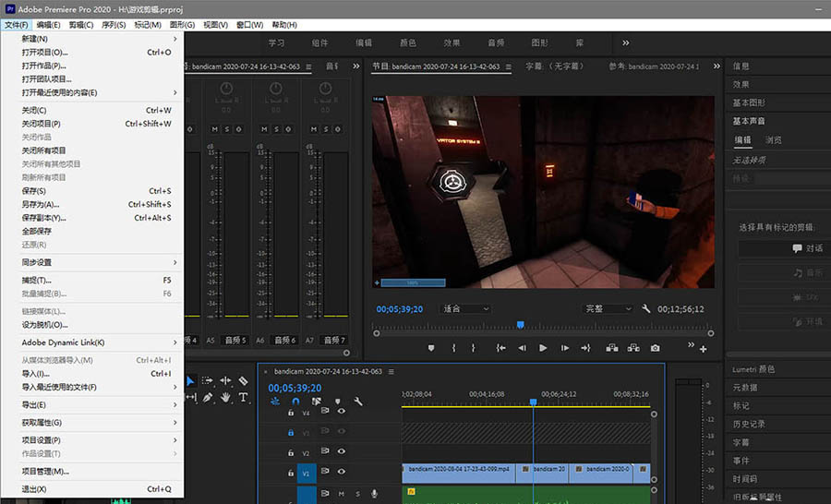Open the playback resolution dropdown 完整
The width and height of the screenshot is (831, 504).
point(608,309)
